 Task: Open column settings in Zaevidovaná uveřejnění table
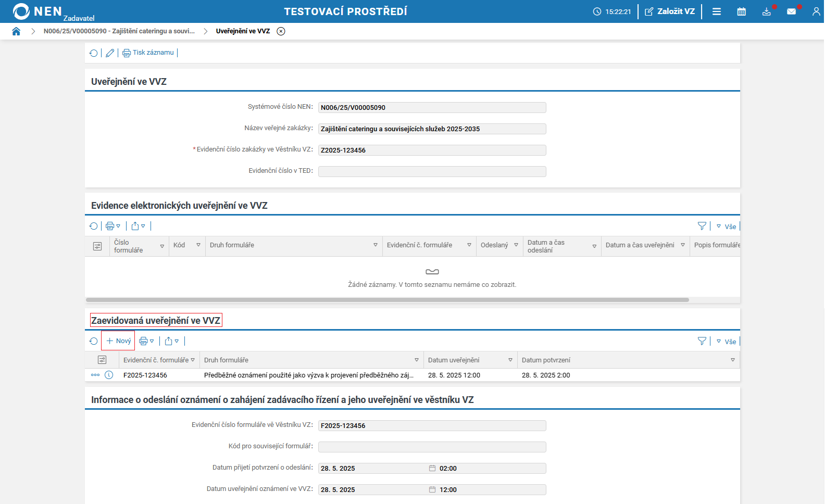pos(102,360)
